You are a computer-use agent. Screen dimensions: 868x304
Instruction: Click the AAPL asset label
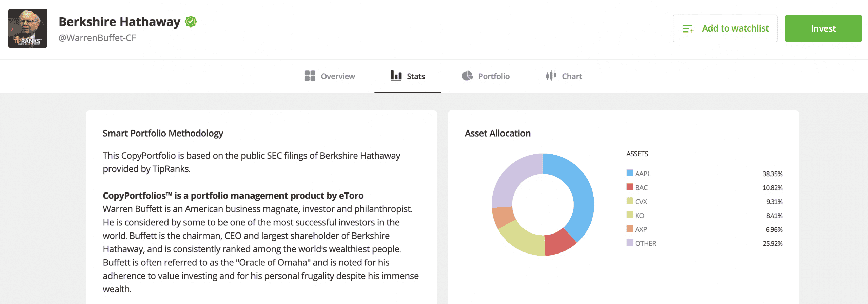(x=643, y=174)
